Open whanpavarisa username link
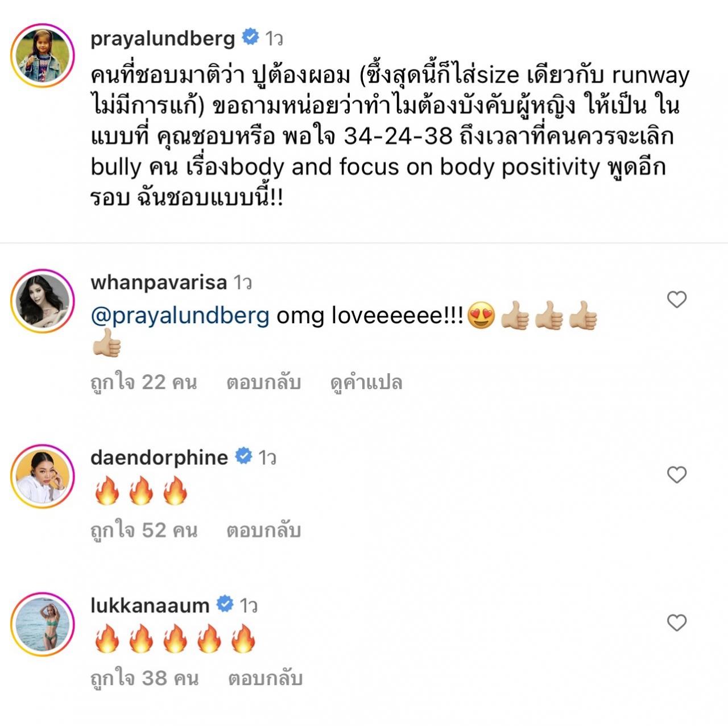728x726 pixels. [159, 282]
